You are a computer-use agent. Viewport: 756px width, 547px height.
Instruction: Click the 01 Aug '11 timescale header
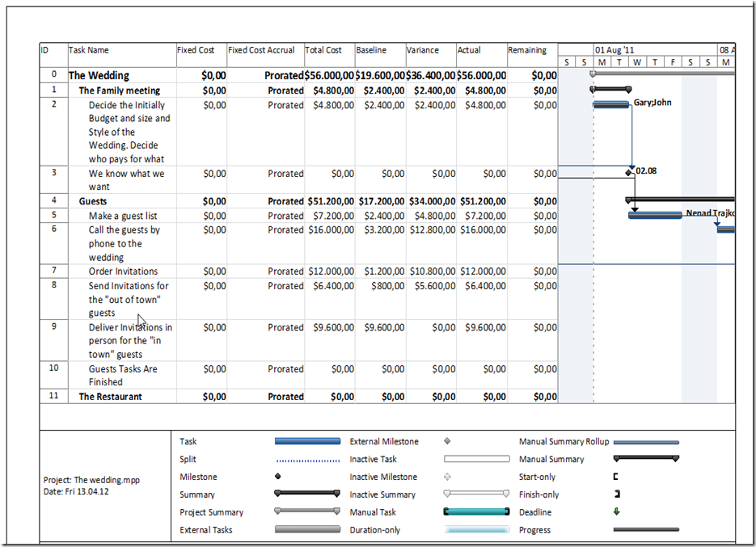(615, 50)
